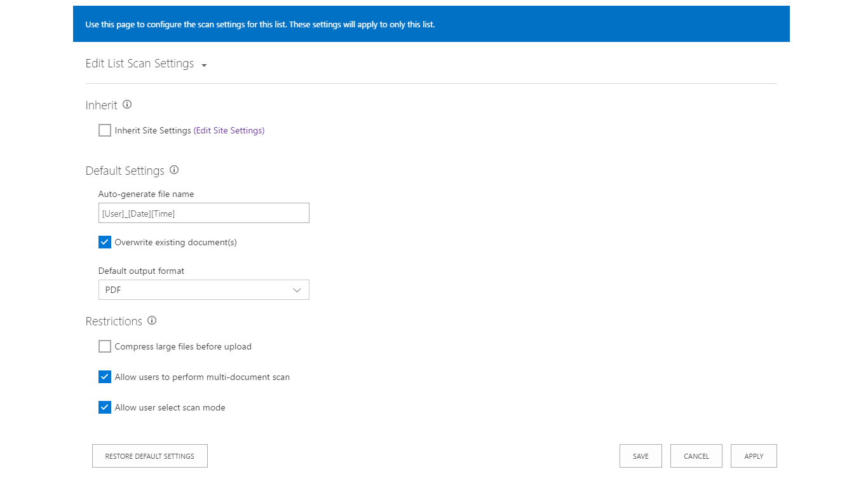Image resolution: width=868 pixels, height=488 pixels.
Task: Uncheck Overwrite existing document(s)
Action: [105, 243]
